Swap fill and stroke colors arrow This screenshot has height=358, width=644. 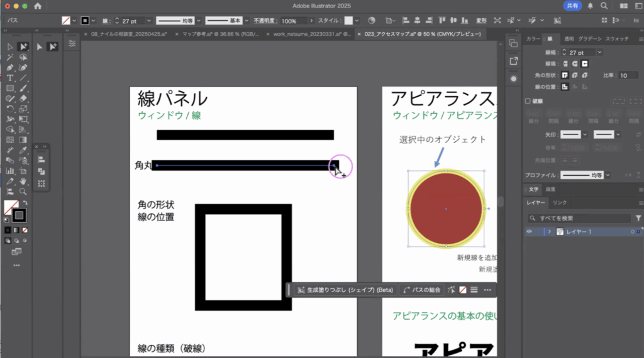pyautogui.click(x=25, y=202)
